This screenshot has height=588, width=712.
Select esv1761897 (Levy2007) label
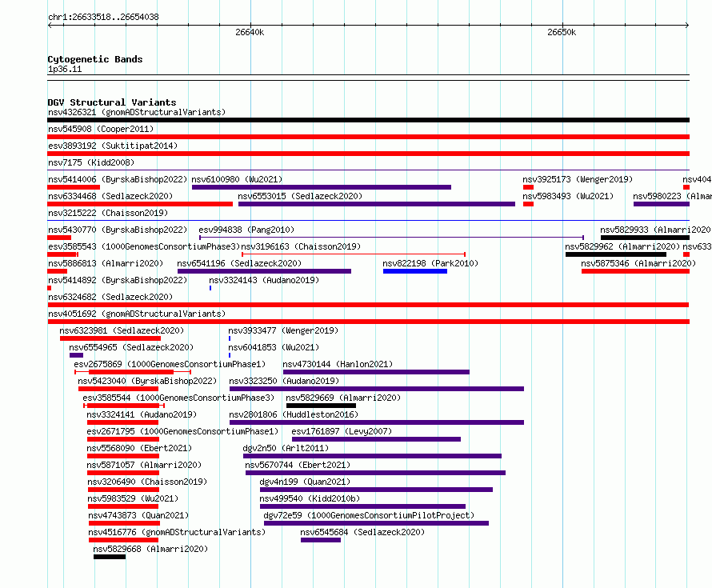(342, 431)
